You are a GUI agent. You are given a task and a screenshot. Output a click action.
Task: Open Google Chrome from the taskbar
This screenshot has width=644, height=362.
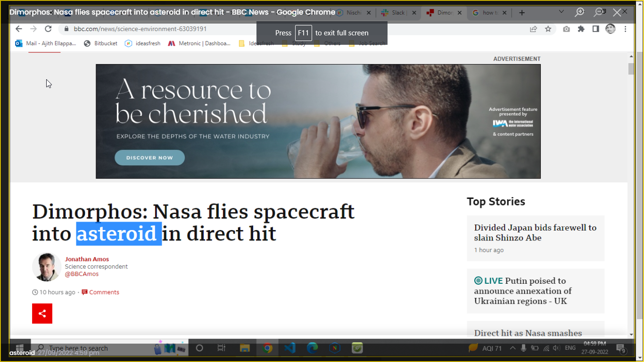267,348
